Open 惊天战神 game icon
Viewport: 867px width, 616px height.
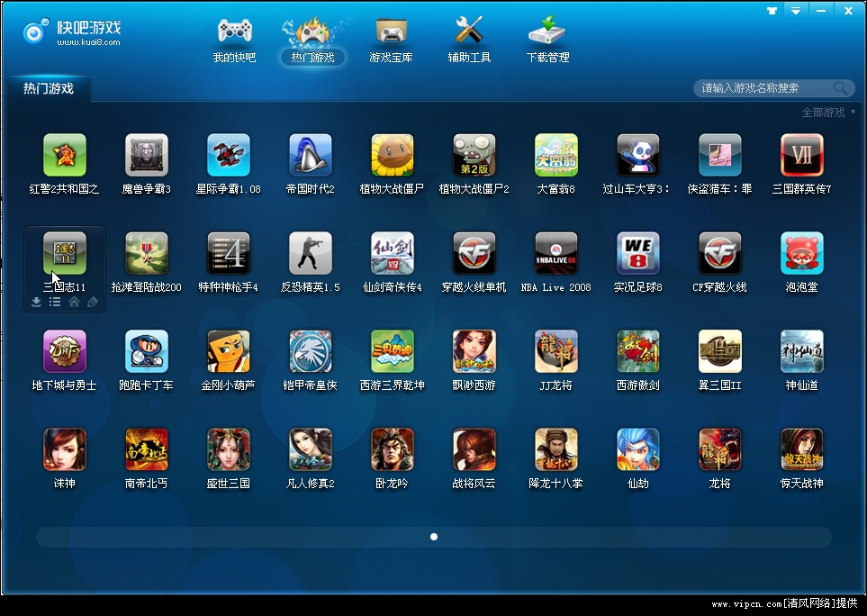(802, 449)
